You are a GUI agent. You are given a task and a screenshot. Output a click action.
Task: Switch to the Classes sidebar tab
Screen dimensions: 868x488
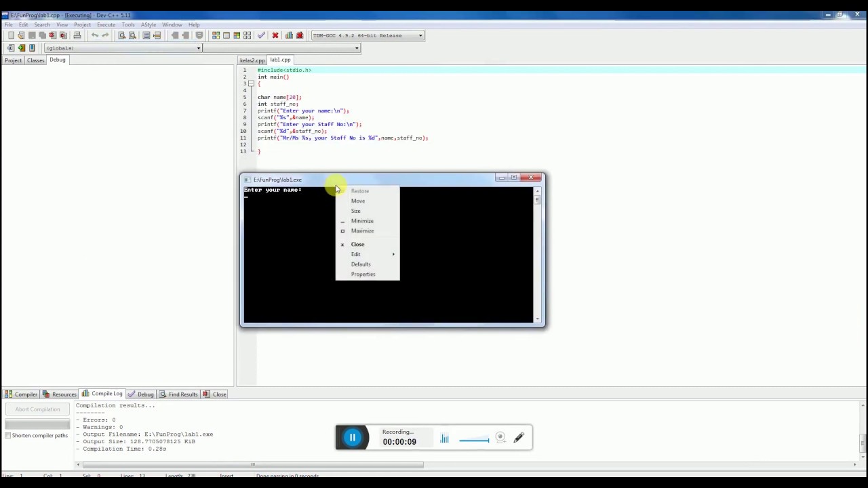point(35,60)
